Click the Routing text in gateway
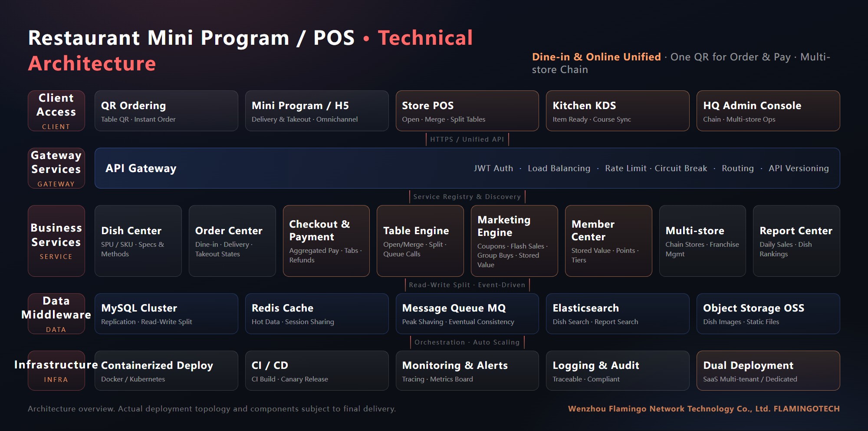 coord(738,168)
